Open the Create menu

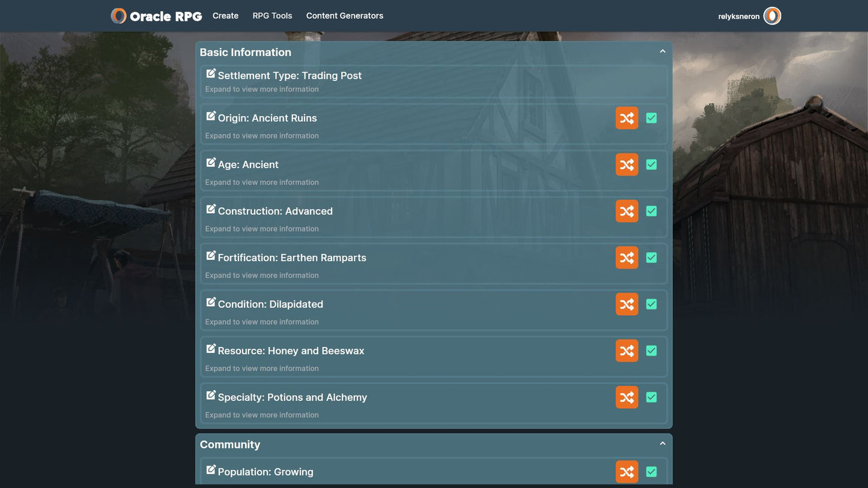click(225, 16)
